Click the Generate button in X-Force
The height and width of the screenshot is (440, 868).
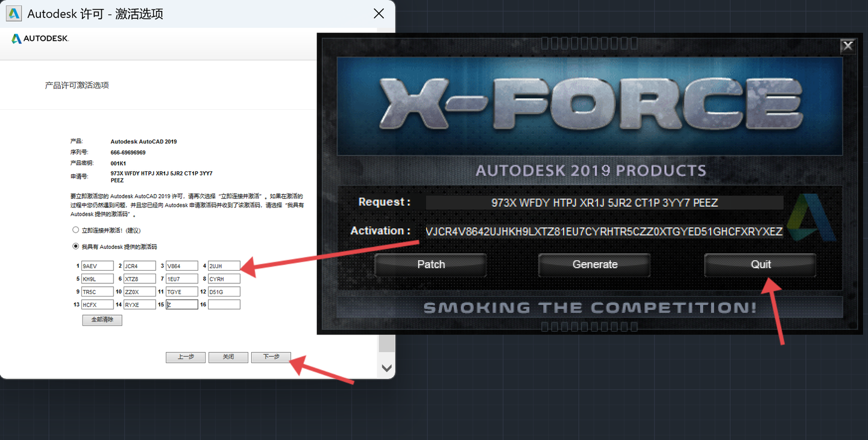(x=595, y=265)
